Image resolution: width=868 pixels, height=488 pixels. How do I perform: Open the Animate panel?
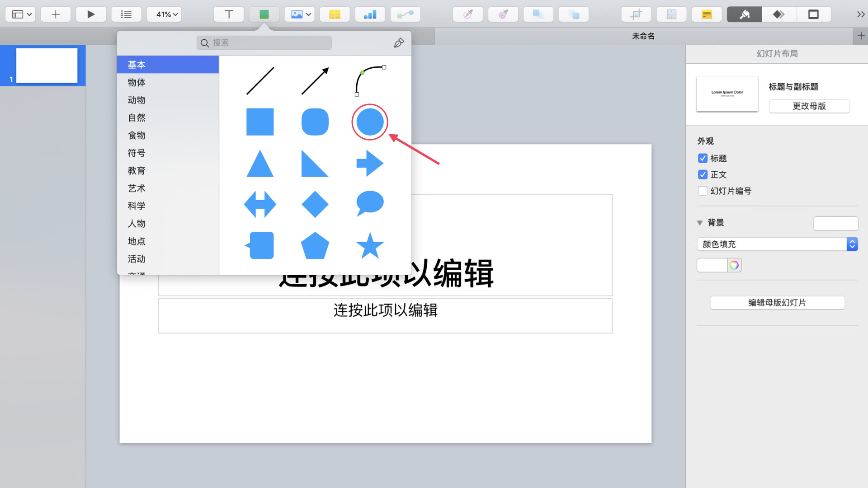pos(778,14)
